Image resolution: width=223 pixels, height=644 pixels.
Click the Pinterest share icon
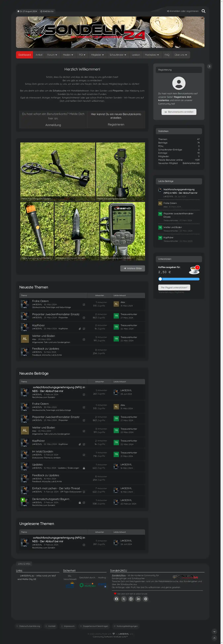coord(146,599)
